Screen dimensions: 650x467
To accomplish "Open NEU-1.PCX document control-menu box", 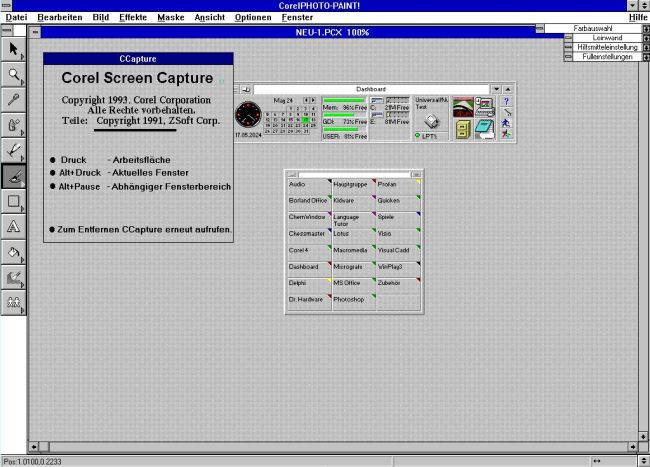I will point(35,32).
